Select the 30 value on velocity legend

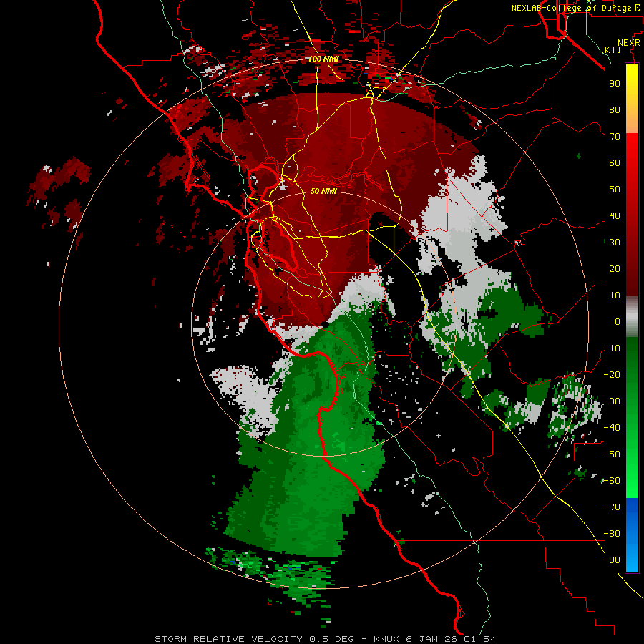pyautogui.click(x=615, y=243)
